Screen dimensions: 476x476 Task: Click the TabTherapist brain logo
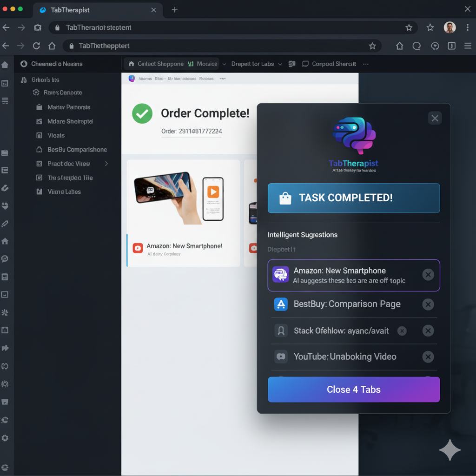[x=354, y=136]
